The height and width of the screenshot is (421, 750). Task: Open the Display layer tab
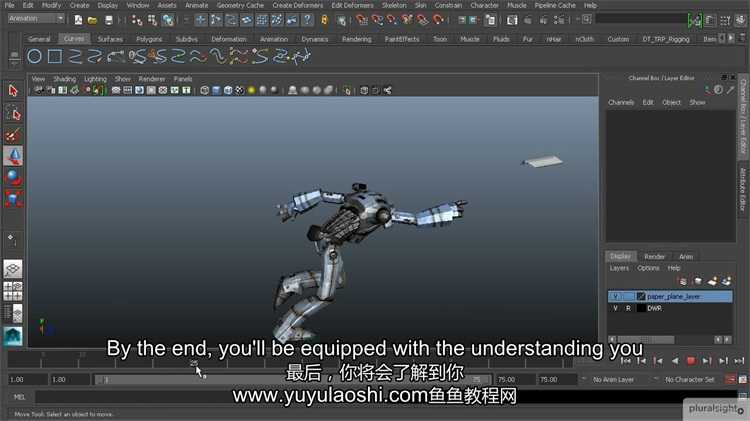(620, 256)
